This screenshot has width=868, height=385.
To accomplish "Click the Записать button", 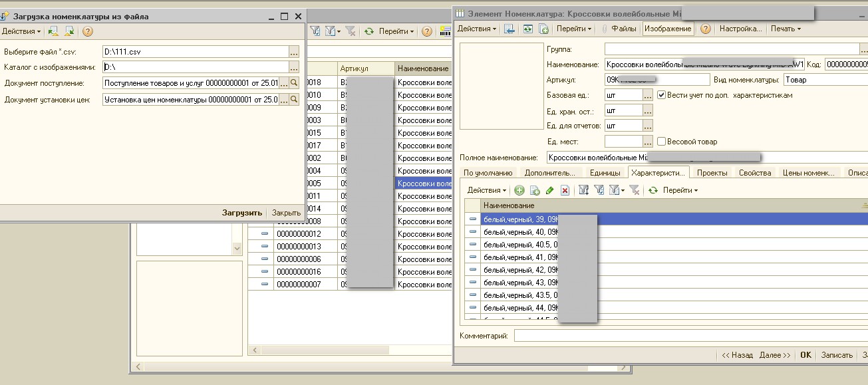I will point(836,355).
